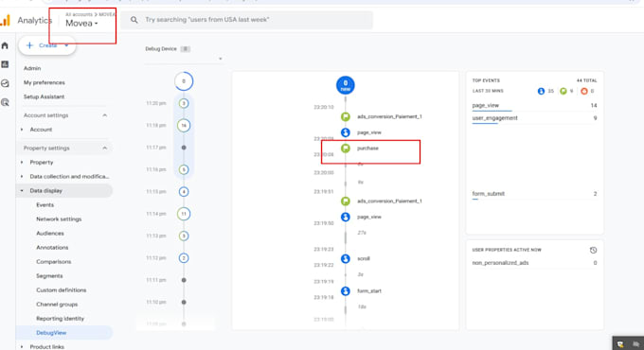The width and height of the screenshot is (644, 350).
Task: Select the 11:13 pm minute bubble
Action: pyautogui.click(x=184, y=236)
